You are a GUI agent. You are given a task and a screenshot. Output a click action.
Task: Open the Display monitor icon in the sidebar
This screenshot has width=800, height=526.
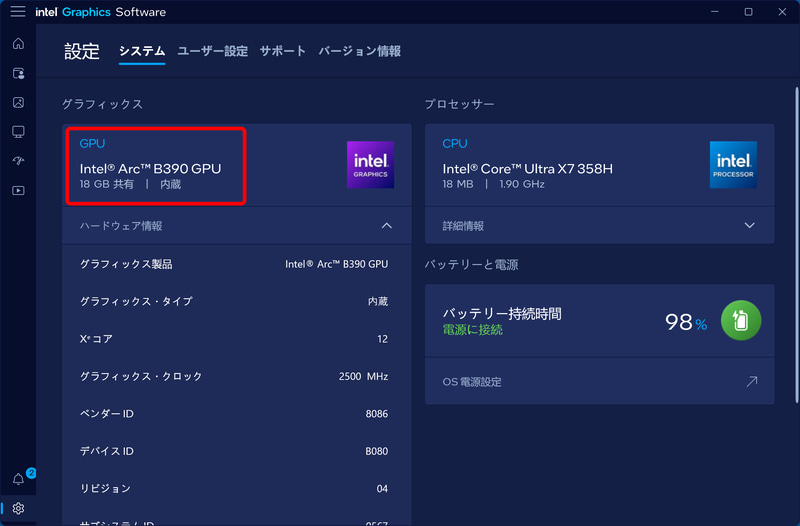18,132
